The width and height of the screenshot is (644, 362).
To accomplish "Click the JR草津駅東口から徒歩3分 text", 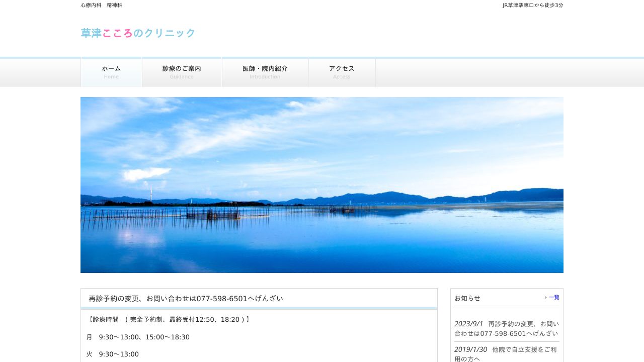I will coord(532,5).
